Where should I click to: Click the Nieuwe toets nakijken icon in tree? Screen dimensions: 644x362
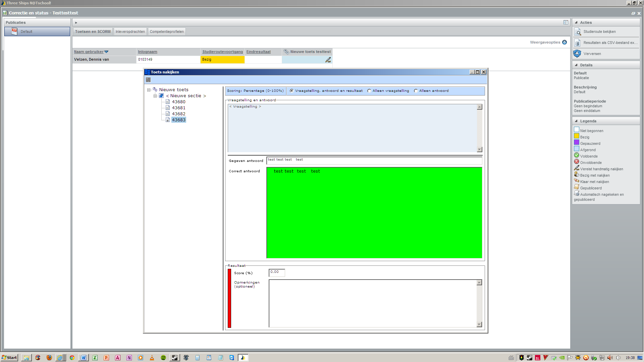[x=155, y=89]
